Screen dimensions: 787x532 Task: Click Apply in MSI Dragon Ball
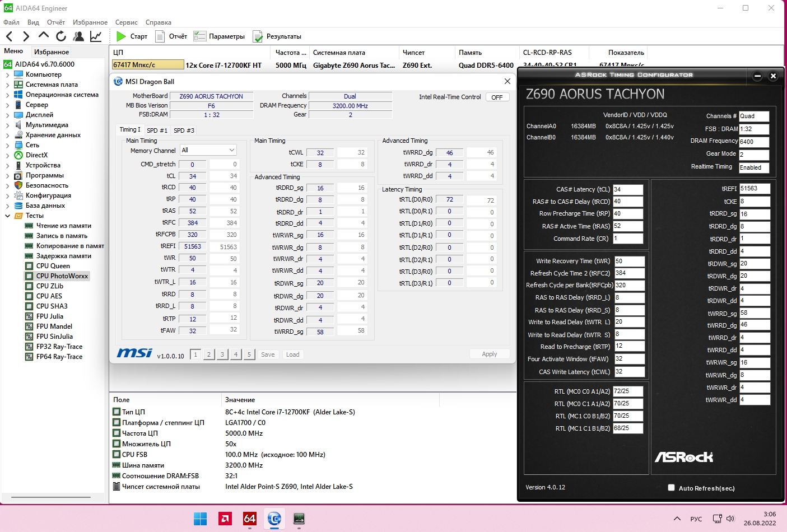pyautogui.click(x=490, y=354)
